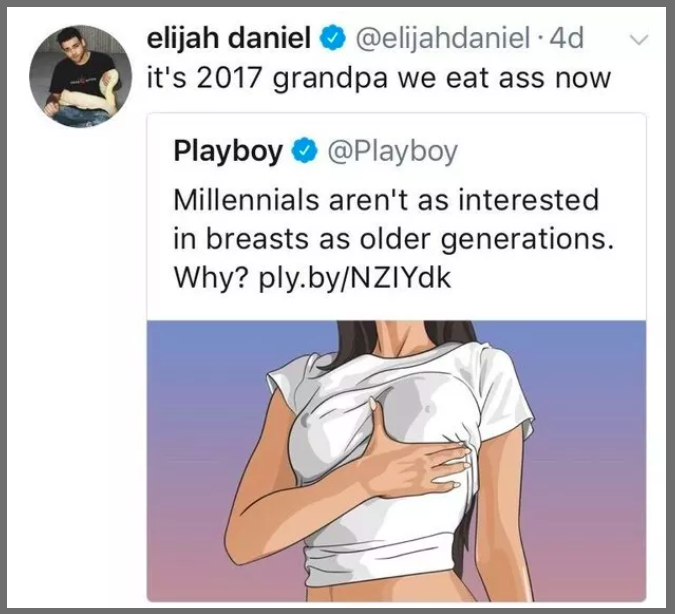The width and height of the screenshot is (675, 614).
Task: Visit the @elijahdaniel handle
Action: (x=443, y=38)
